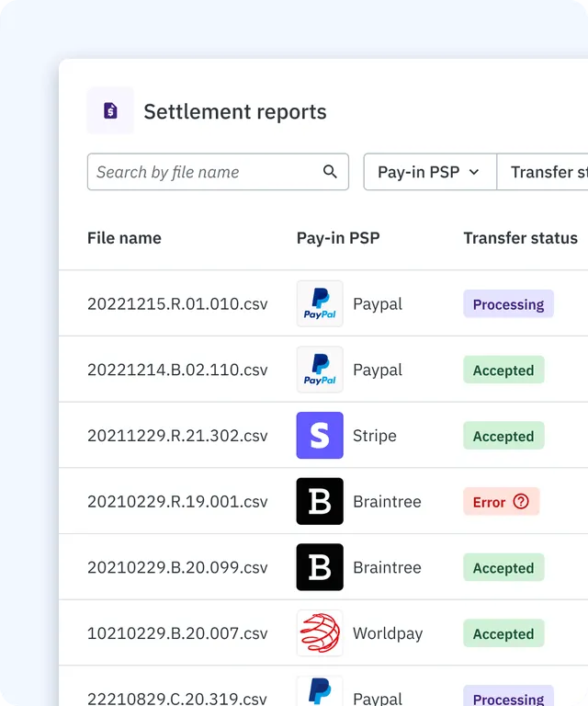
Task: Click PayPal logo in 20221214.B.02.110.csv row
Action: click(320, 370)
